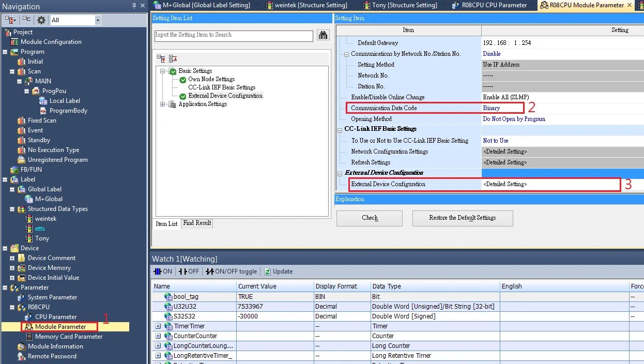The height and width of the screenshot is (364, 644).
Task: Expand the TimerTimer row in Watch
Action: coord(158,326)
